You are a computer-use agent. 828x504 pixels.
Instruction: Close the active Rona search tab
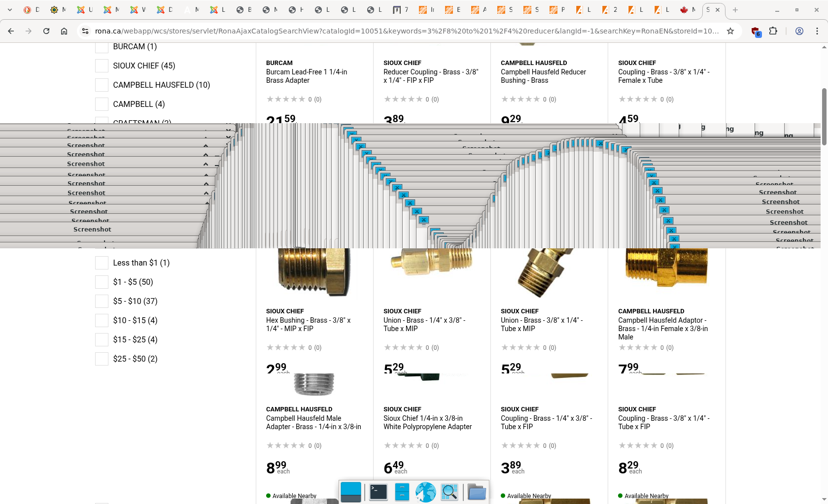pyautogui.click(x=718, y=10)
